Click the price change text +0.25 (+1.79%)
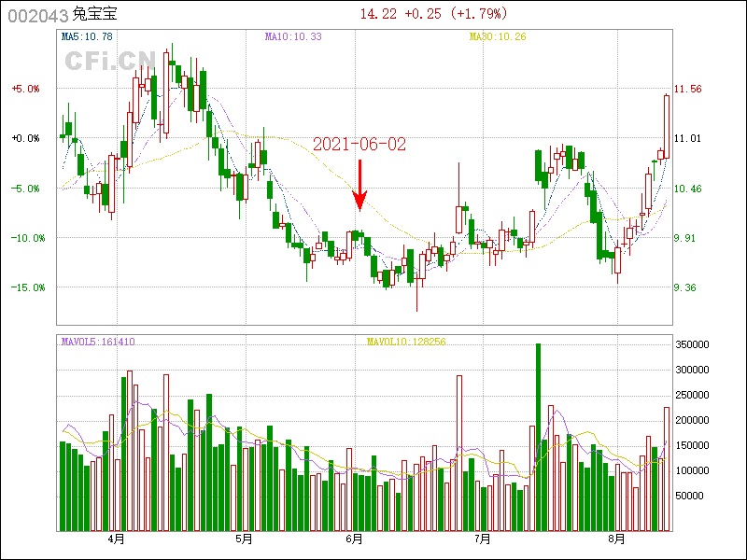Image resolution: width=747 pixels, height=560 pixels. tap(454, 14)
